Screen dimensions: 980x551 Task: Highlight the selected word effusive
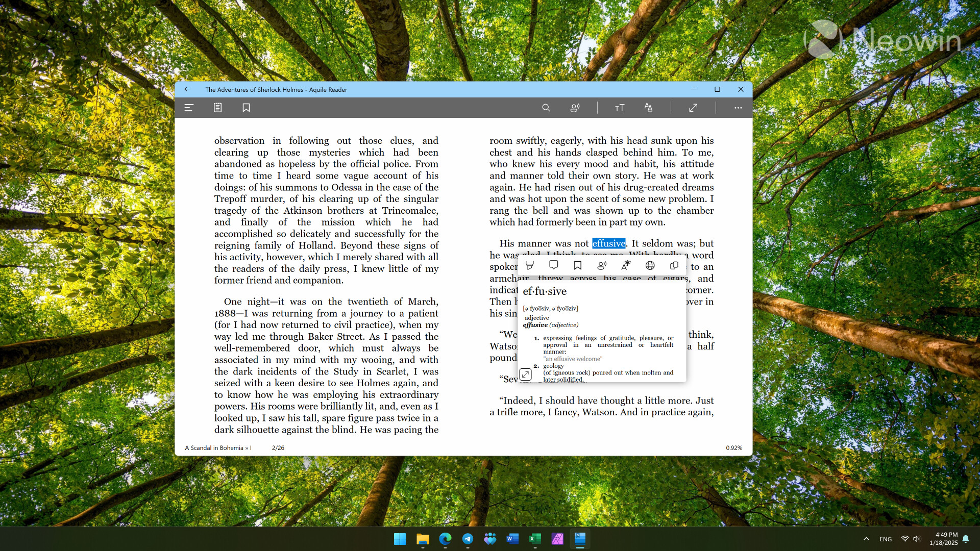[x=530, y=265]
